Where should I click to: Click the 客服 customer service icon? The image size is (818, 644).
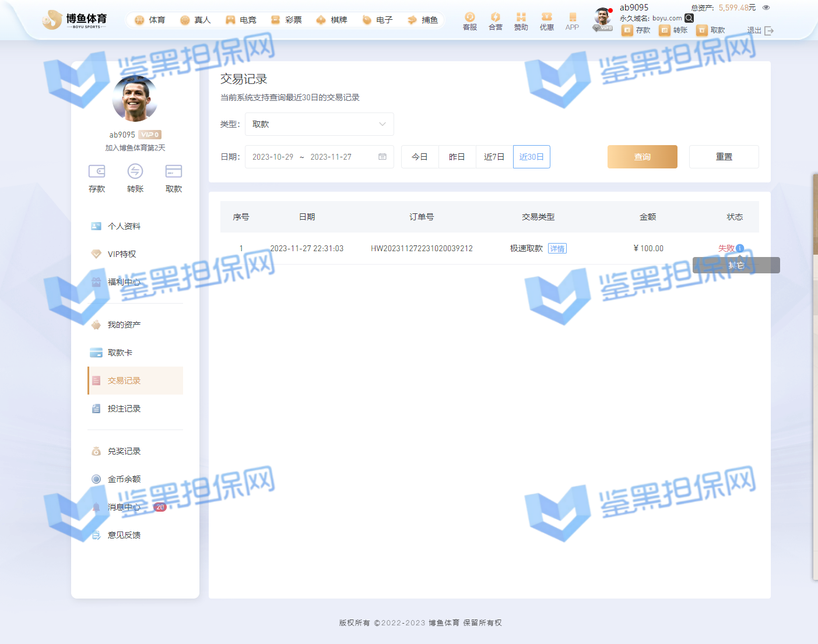coord(469,17)
